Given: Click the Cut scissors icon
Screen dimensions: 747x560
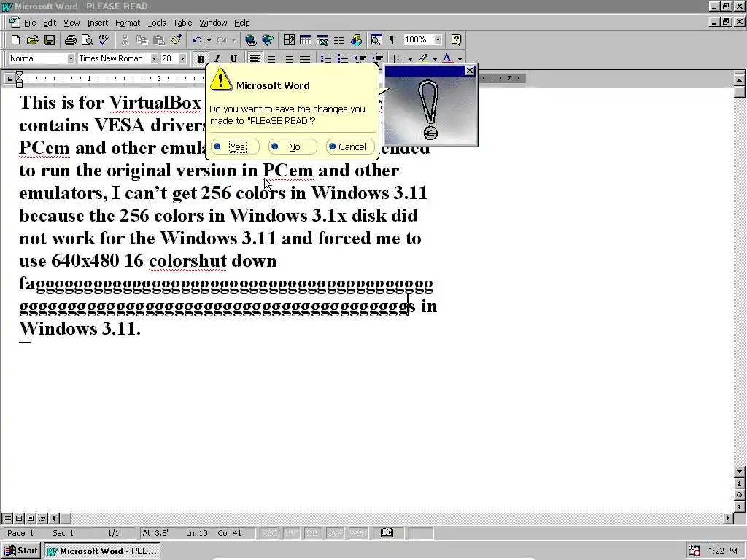Looking at the screenshot, I should [125, 40].
